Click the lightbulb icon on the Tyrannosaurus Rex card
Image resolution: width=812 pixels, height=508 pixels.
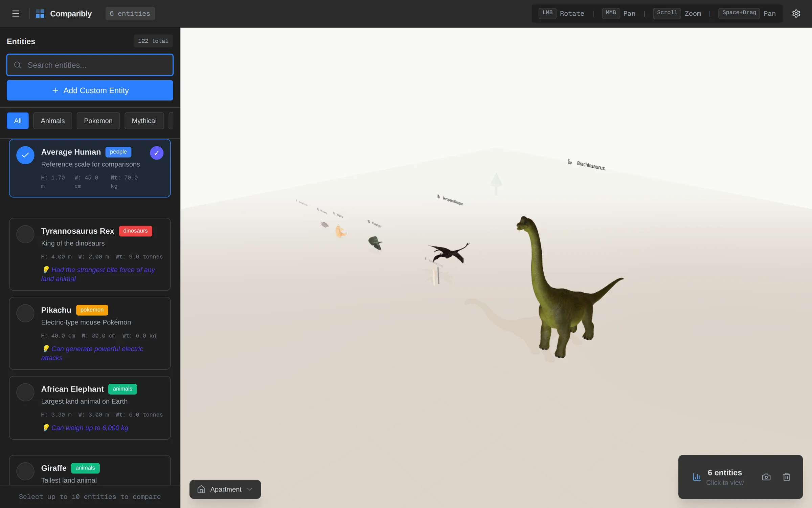(x=46, y=270)
